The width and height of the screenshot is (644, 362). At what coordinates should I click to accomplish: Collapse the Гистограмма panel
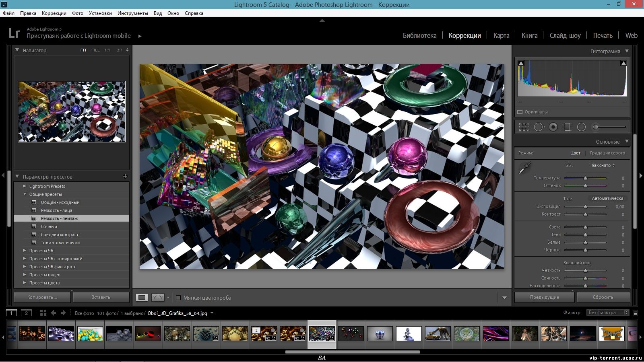627,51
